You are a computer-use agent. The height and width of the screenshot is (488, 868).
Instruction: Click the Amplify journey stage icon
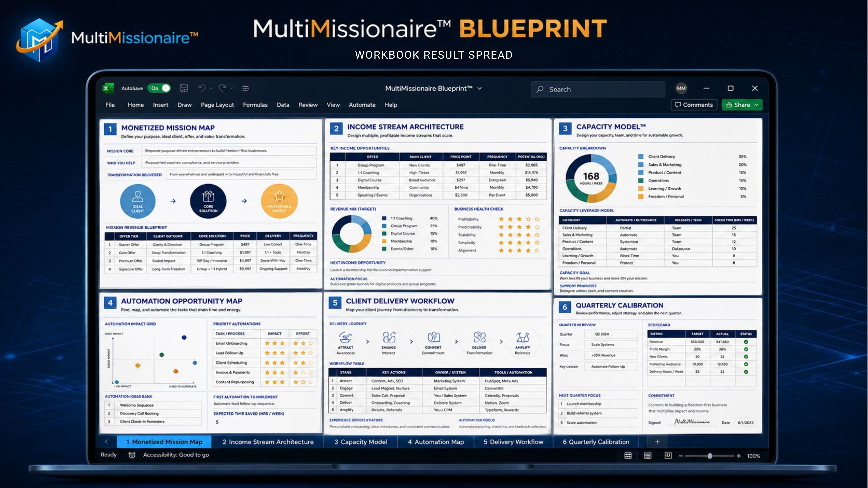(522, 337)
